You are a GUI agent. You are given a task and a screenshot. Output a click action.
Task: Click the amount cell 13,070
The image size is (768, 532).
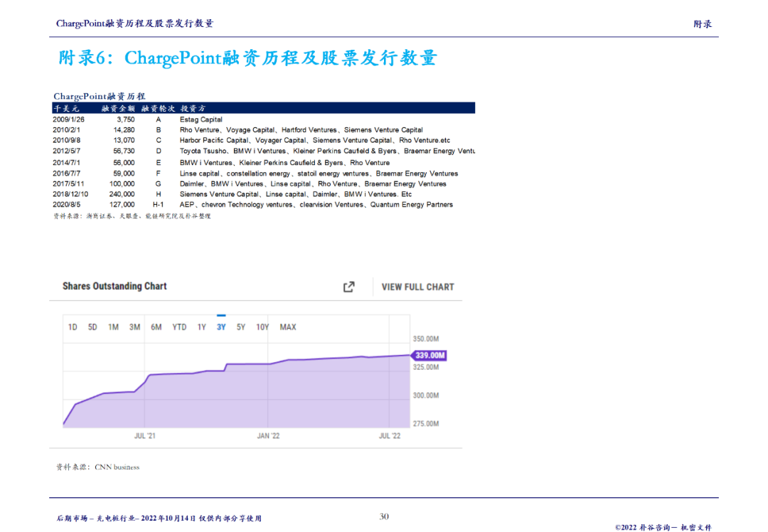tap(124, 140)
